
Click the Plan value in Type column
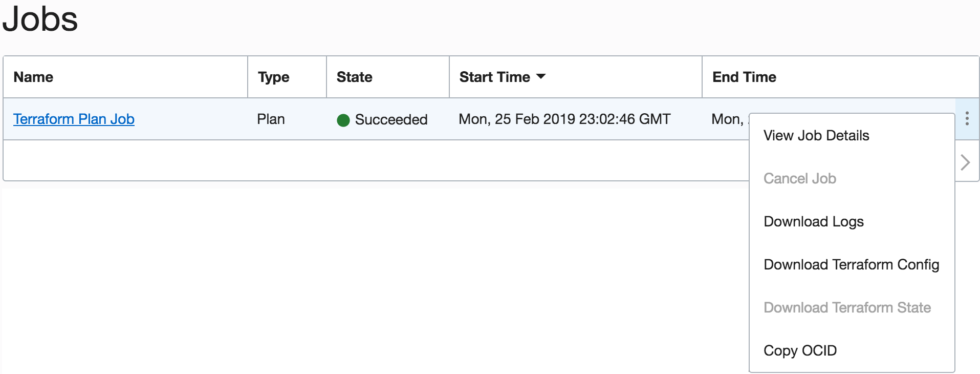tap(271, 119)
